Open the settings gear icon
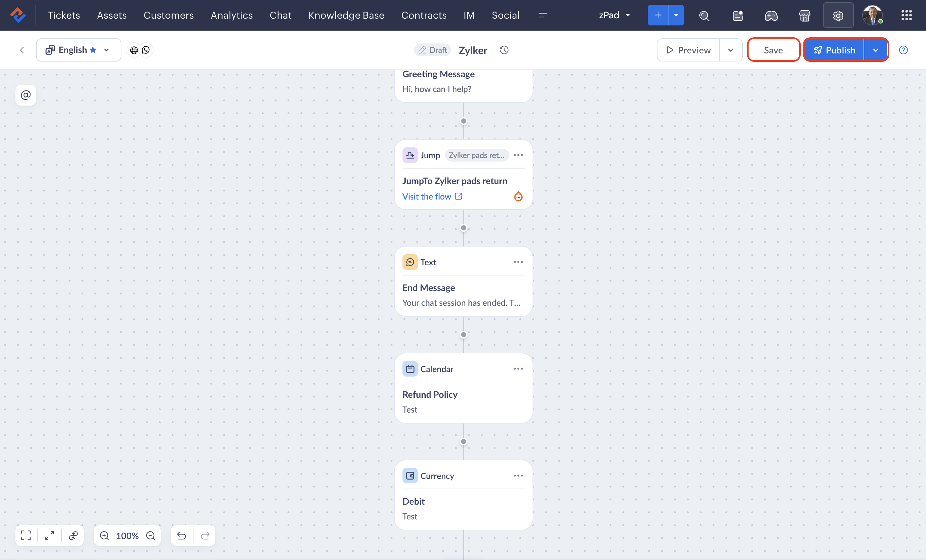This screenshot has width=926, height=560. (x=838, y=15)
